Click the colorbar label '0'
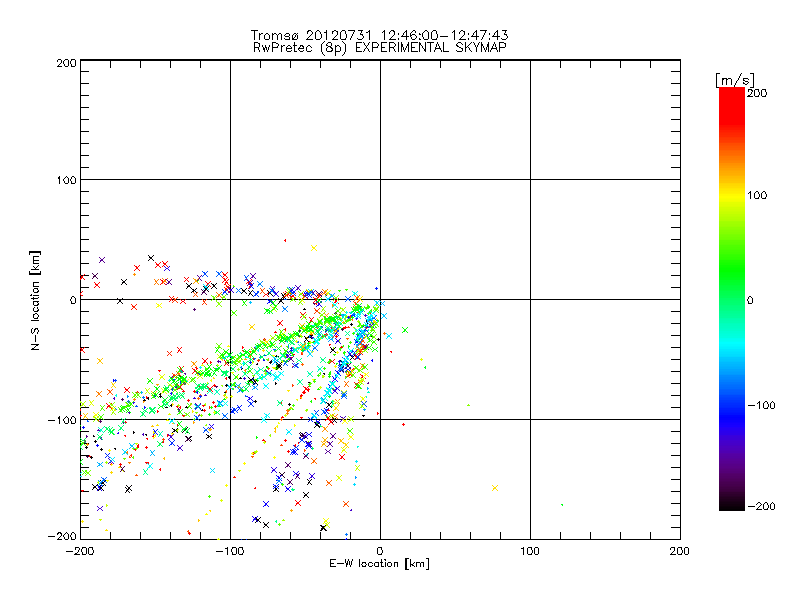 [x=750, y=301]
